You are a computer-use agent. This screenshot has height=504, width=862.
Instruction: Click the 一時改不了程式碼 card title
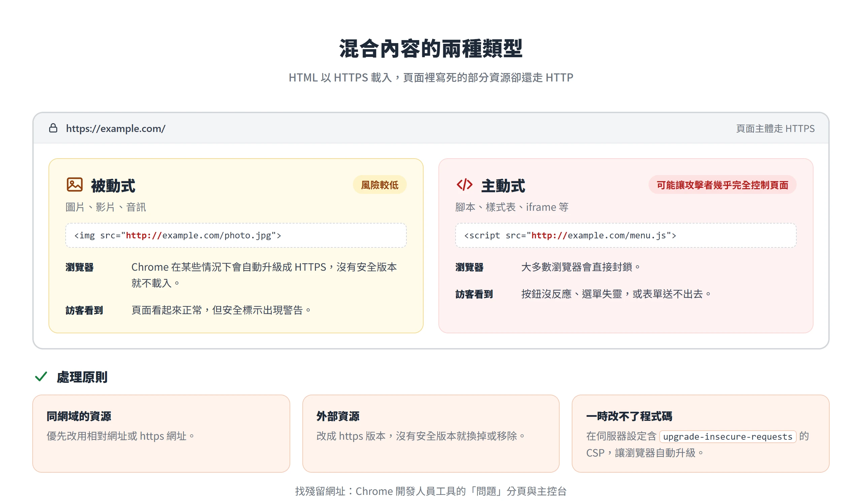pos(629,416)
